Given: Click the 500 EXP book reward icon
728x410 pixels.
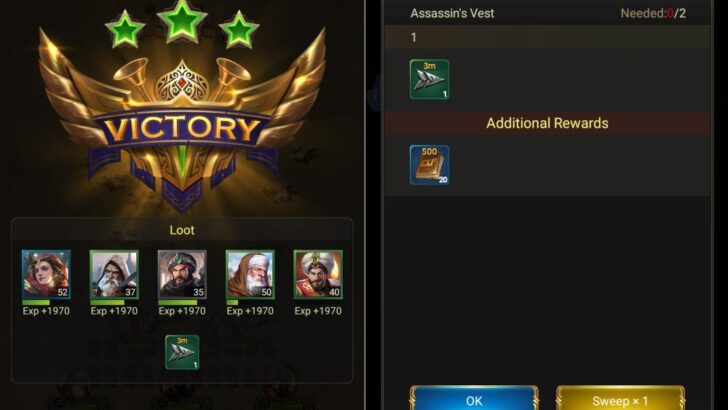Looking at the screenshot, I should pos(429,165).
